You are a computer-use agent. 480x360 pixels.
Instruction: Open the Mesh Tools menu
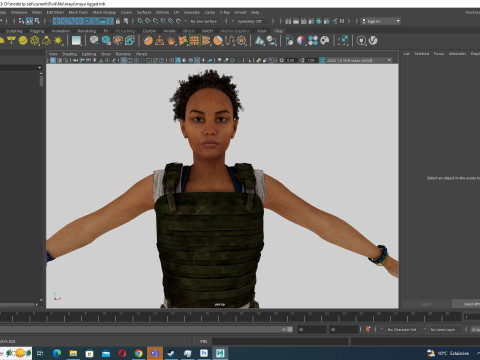tap(78, 12)
